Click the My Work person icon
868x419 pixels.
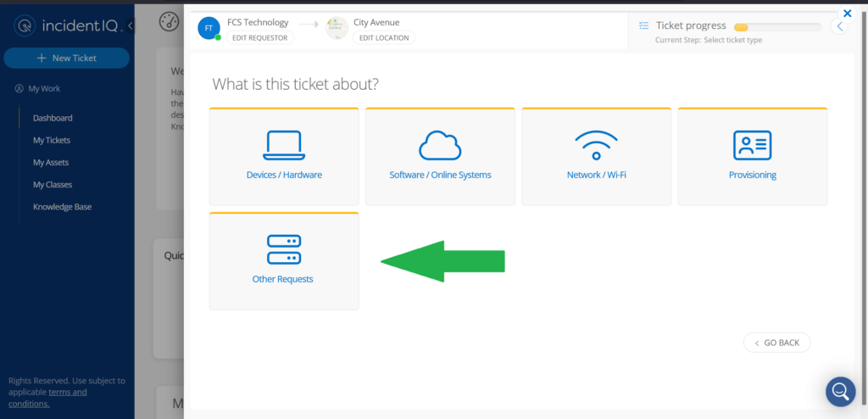coord(19,89)
